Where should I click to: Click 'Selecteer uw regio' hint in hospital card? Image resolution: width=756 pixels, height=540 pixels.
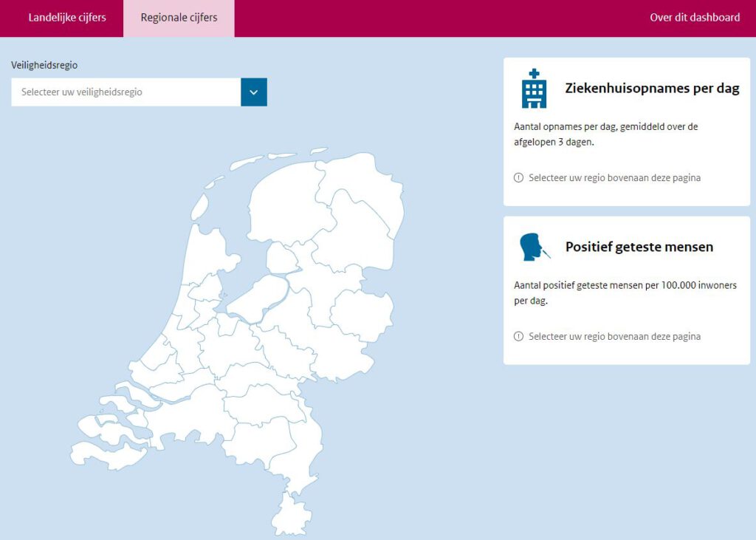point(614,177)
